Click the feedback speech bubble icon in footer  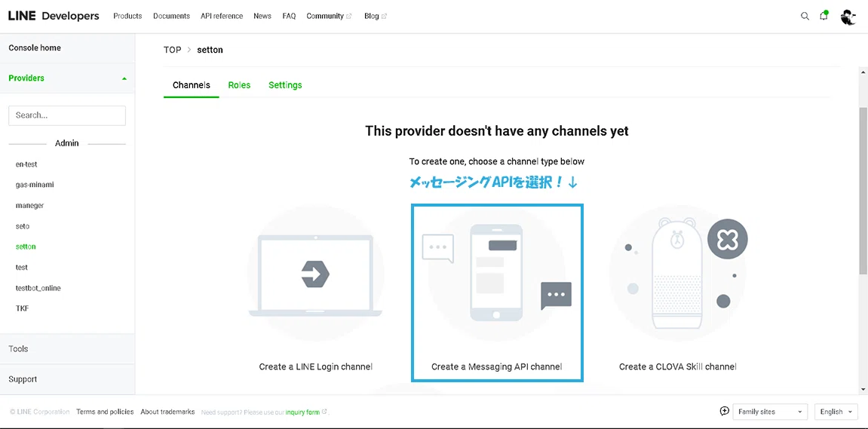coord(724,412)
